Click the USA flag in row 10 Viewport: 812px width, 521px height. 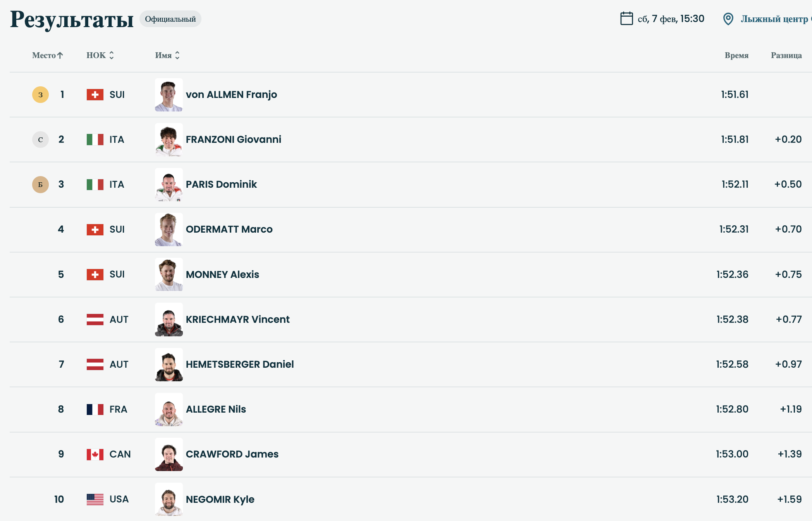pyautogui.click(x=95, y=499)
